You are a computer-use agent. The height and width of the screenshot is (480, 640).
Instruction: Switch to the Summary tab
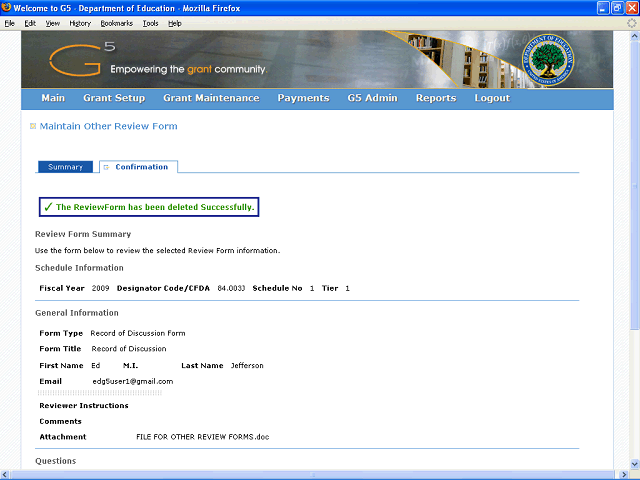tap(65, 167)
